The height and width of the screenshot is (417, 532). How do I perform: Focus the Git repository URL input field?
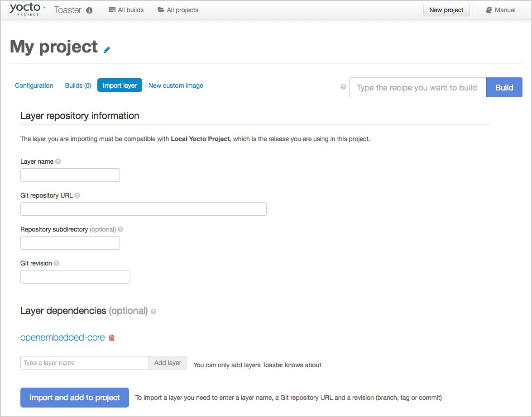[143, 209]
